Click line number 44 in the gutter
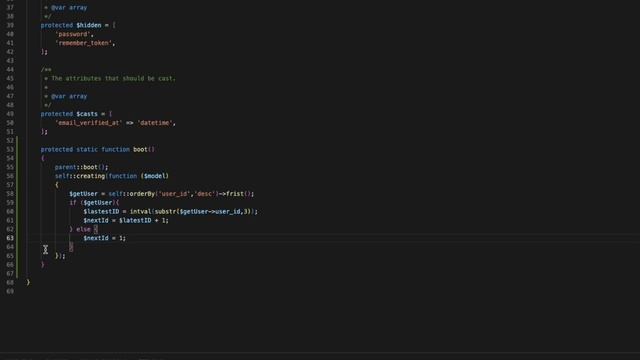 coord(10,70)
